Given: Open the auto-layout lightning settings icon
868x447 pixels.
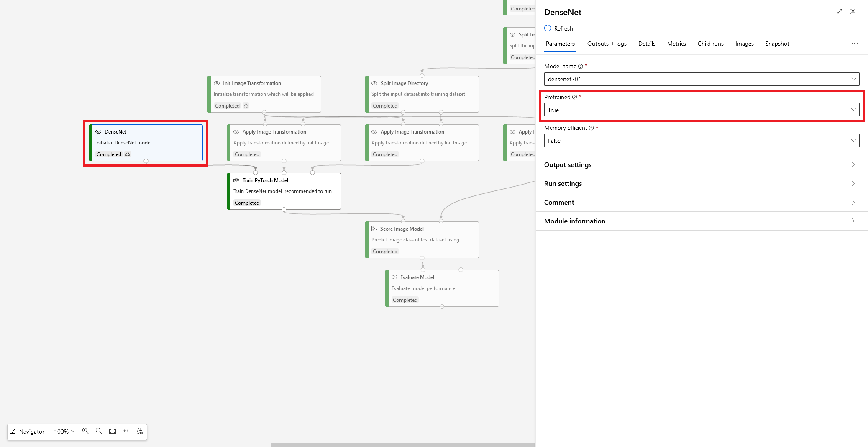Looking at the screenshot, I should pyautogui.click(x=139, y=431).
